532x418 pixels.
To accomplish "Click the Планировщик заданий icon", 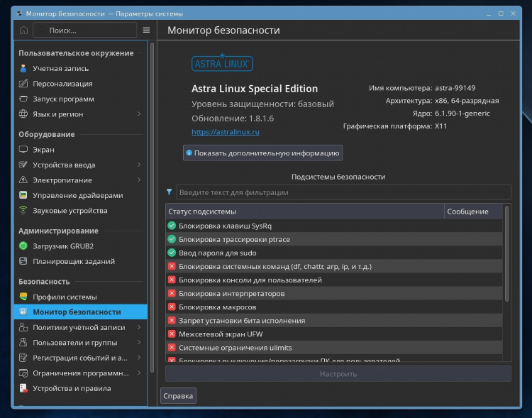I will click(x=23, y=261).
